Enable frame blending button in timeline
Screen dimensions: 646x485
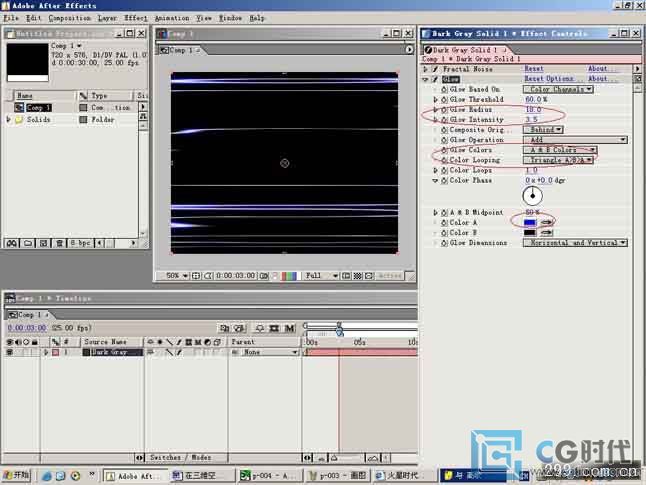(x=274, y=328)
